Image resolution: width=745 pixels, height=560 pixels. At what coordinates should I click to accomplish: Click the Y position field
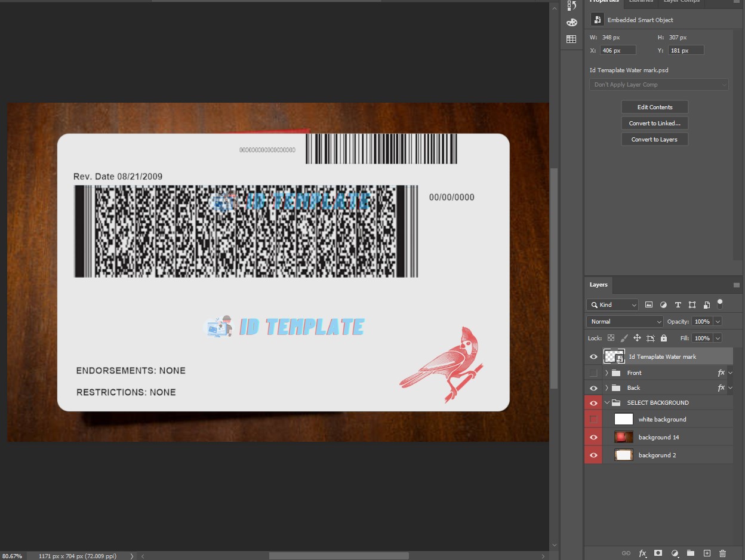tap(686, 51)
